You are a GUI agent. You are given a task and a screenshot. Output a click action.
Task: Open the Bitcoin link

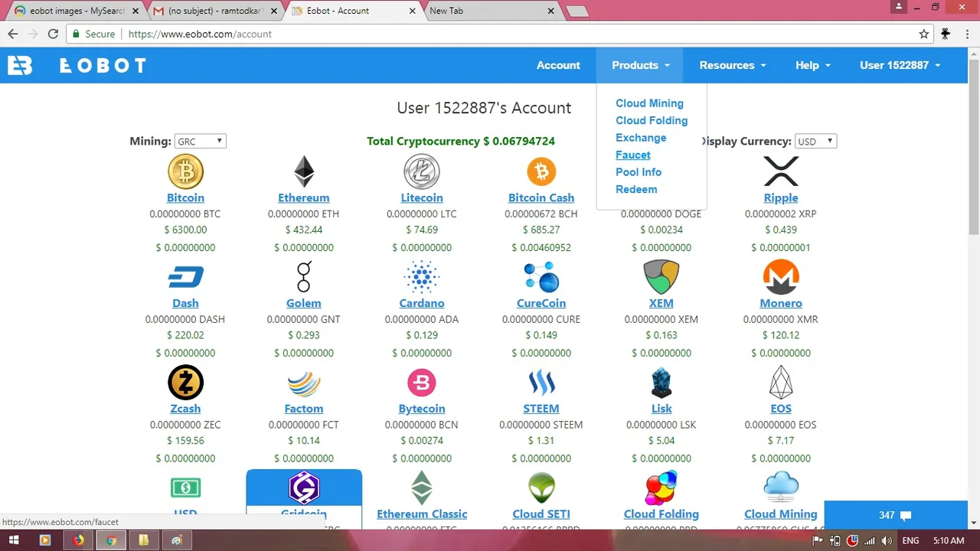(x=185, y=197)
